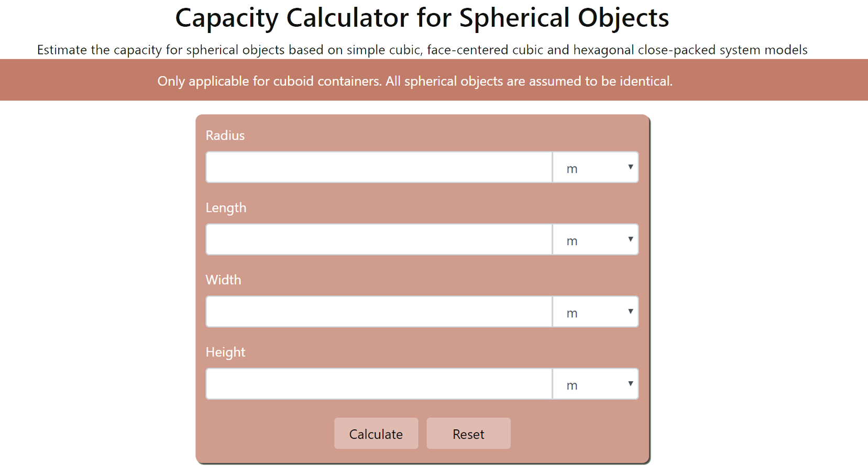Image resolution: width=868 pixels, height=468 pixels.
Task: Click the subtitle about packing models
Action: pyautogui.click(x=422, y=50)
